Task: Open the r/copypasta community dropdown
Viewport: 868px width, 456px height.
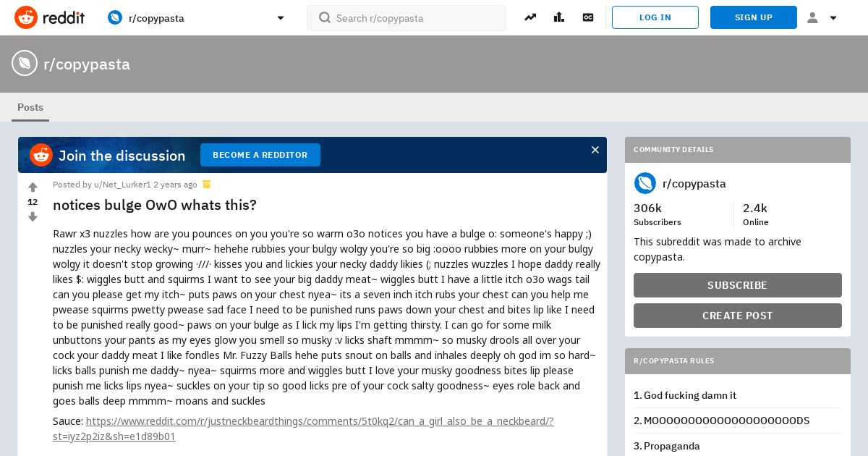Action: pos(196,17)
